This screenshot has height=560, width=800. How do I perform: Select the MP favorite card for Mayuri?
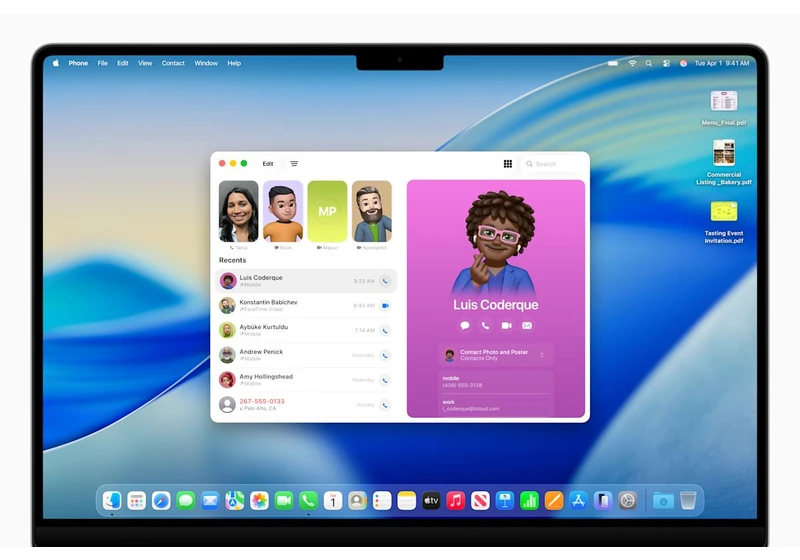coord(327,211)
